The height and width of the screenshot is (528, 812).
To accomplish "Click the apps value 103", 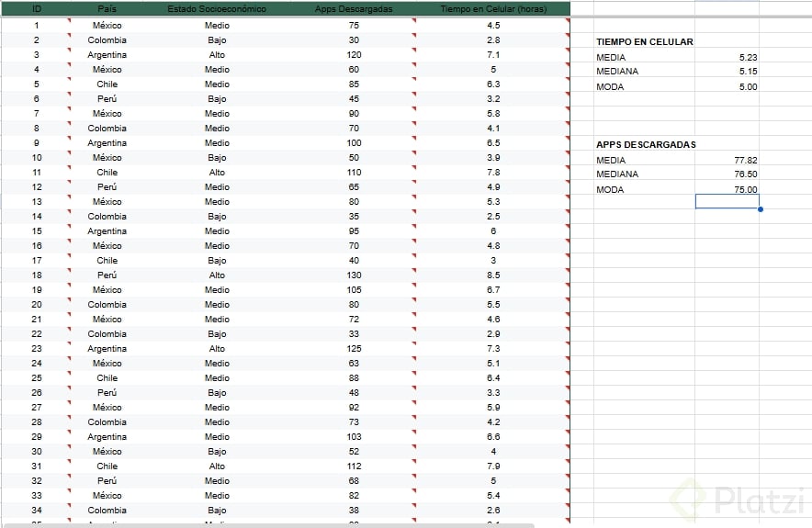I will (x=354, y=437).
